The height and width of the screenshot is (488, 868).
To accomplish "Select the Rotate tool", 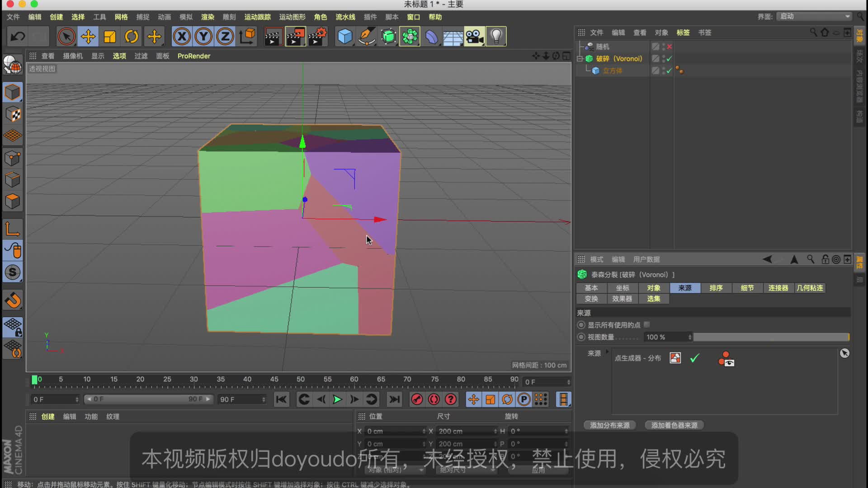I will coord(131,36).
